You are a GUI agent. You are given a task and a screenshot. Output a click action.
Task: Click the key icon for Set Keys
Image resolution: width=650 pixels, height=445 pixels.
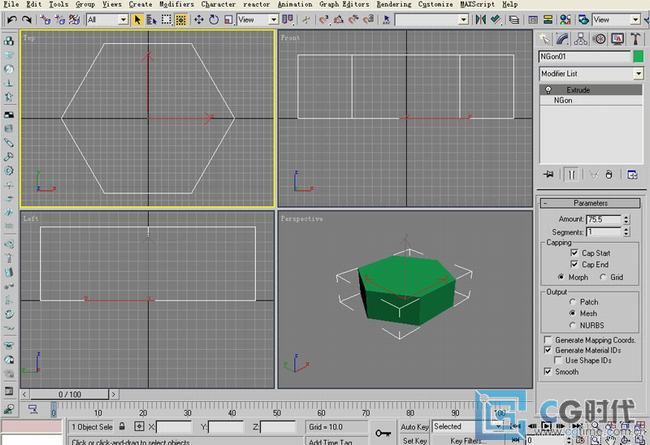383,433
